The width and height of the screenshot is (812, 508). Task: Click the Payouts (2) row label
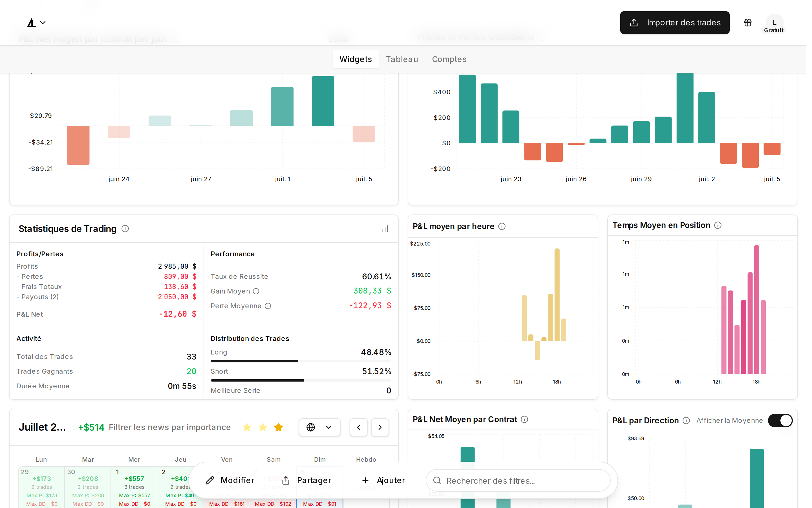(x=37, y=297)
